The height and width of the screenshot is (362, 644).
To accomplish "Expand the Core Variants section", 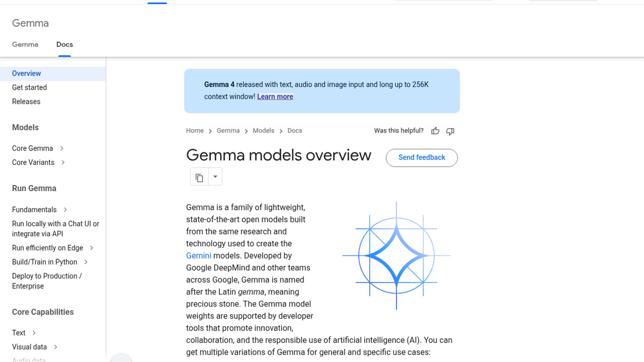I will tap(64, 162).
